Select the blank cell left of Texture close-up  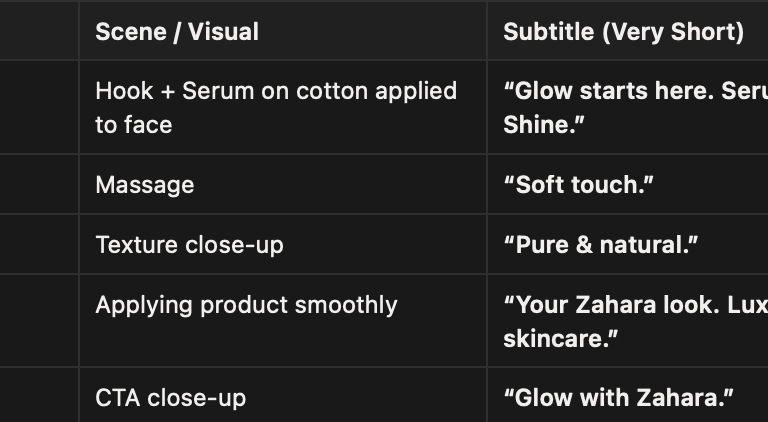pos(39,245)
